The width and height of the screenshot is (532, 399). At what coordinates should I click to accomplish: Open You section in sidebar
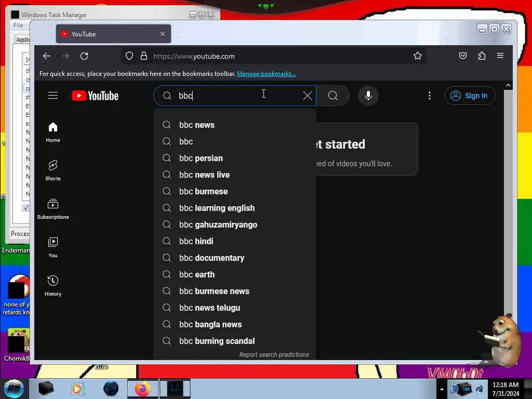pyautogui.click(x=53, y=247)
